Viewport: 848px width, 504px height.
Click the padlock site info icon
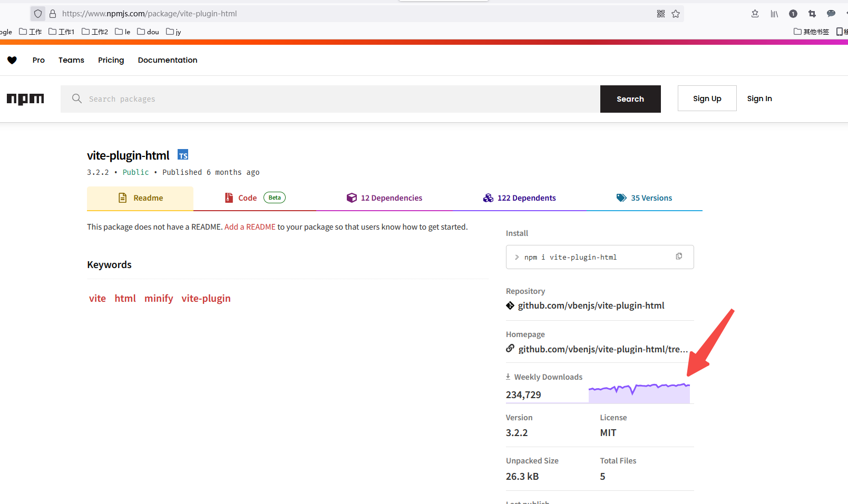coord(53,14)
